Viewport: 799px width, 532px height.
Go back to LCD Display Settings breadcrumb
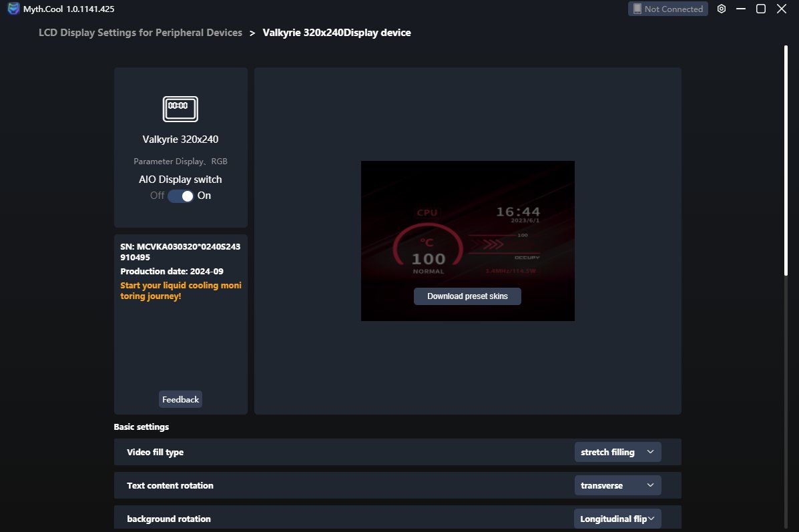[x=140, y=33]
